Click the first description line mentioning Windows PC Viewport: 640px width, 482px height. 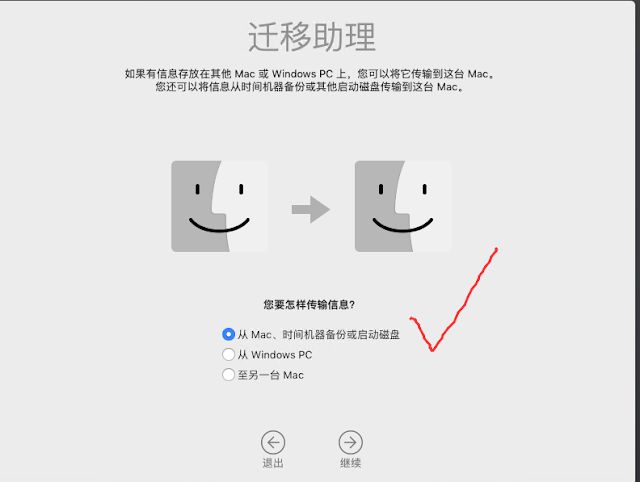pyautogui.click(x=309, y=74)
